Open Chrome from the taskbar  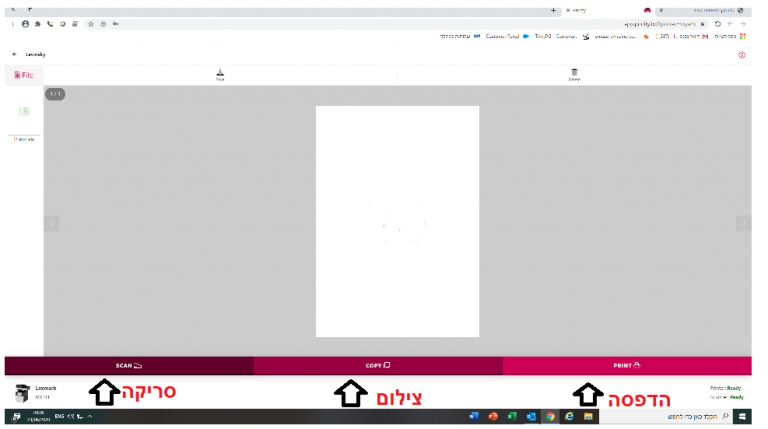[x=550, y=416]
